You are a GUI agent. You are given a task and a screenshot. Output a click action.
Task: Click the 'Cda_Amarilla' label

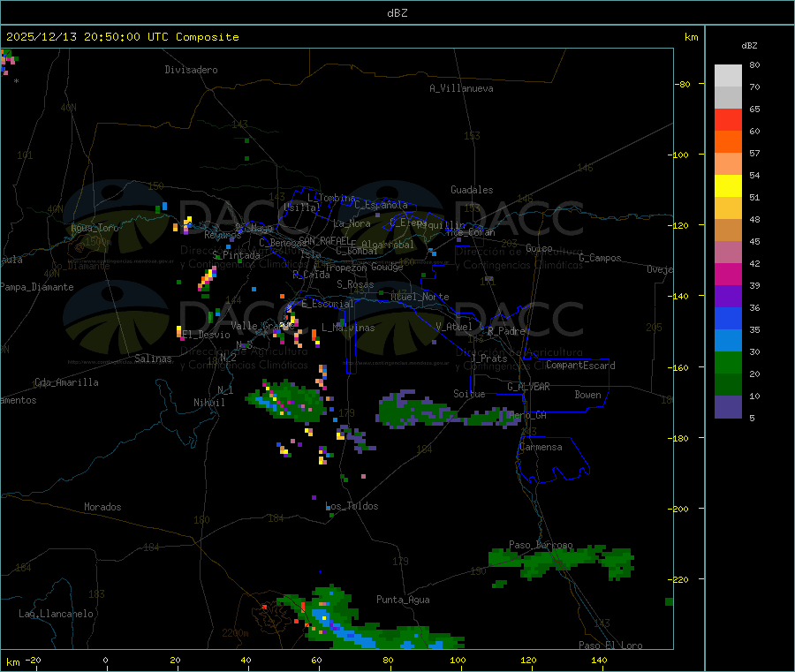click(x=66, y=382)
